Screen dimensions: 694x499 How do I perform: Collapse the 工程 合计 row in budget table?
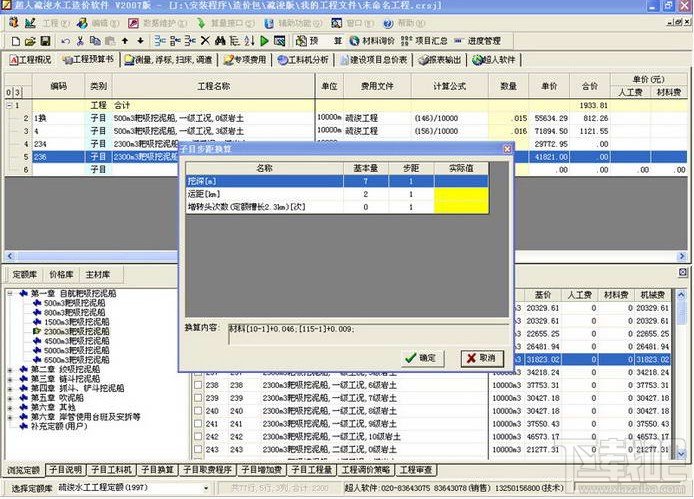[x=9, y=105]
